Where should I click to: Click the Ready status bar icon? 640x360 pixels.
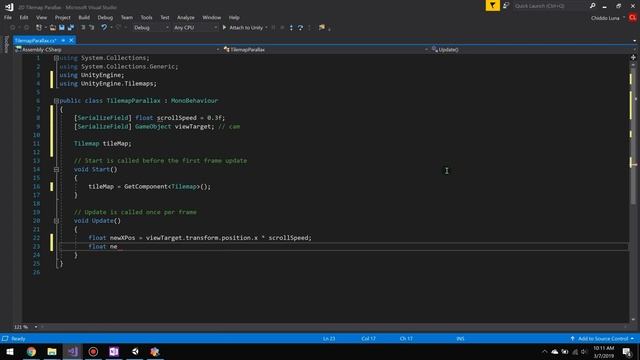pos(5,339)
